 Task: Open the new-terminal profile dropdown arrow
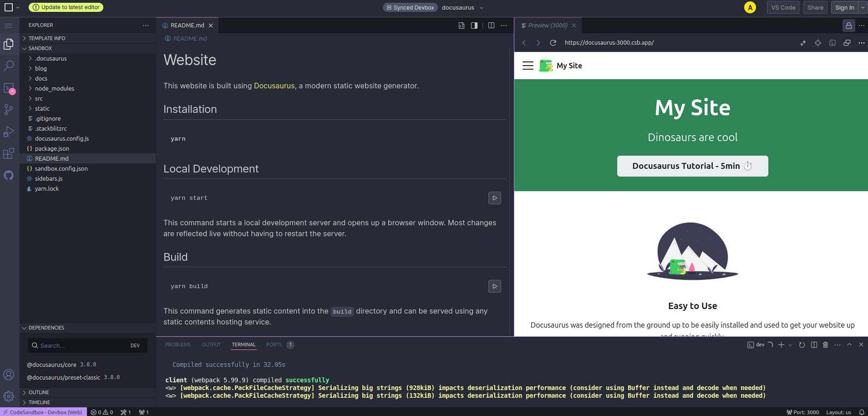point(790,345)
